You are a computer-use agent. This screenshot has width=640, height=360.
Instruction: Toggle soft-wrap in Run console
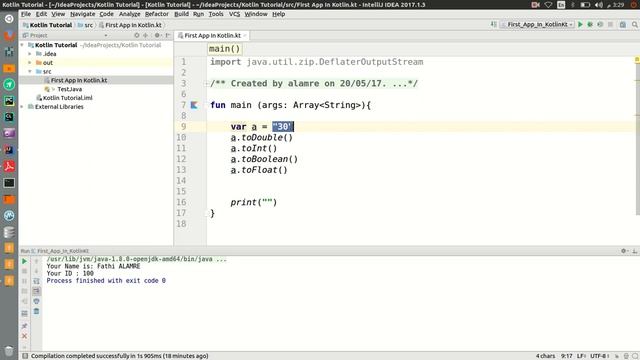36,281
